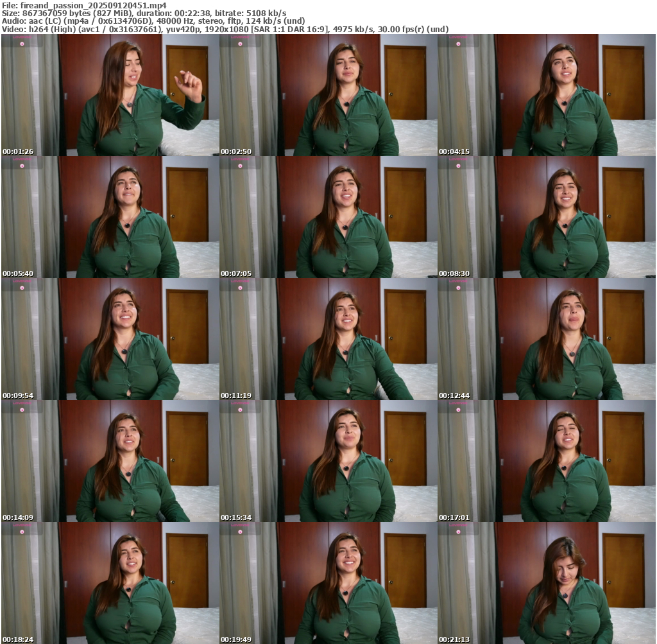Click the frame at 00:12:44
Screen dimensions: 657x644
coord(547,339)
